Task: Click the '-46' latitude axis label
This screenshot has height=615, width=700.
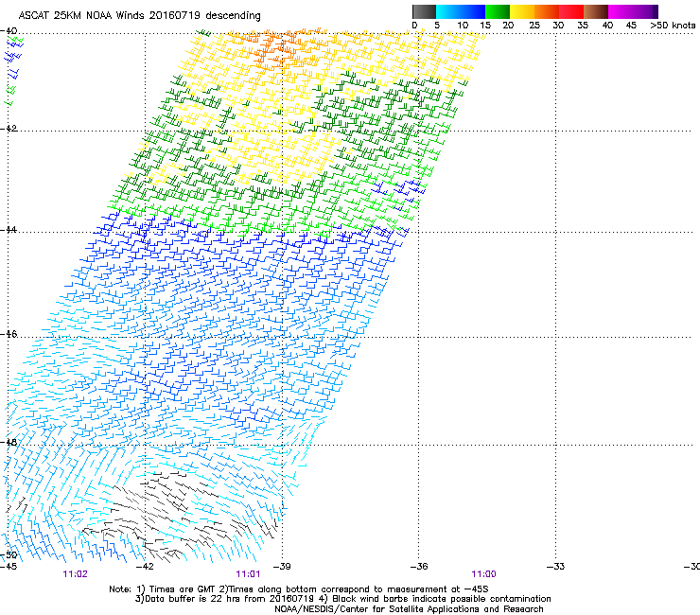Action: point(9,334)
